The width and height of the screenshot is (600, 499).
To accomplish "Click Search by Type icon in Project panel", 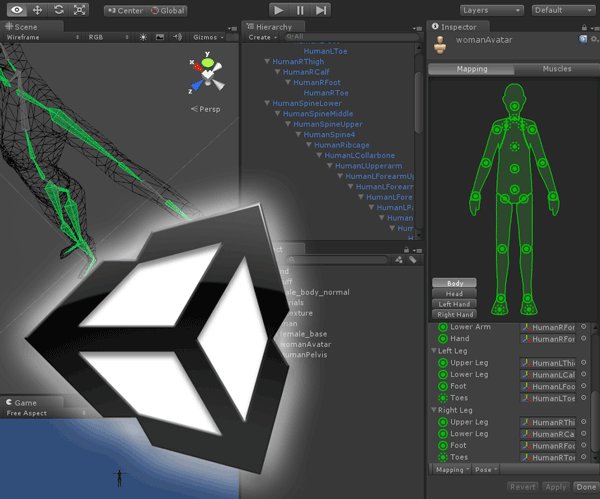I will [399, 260].
